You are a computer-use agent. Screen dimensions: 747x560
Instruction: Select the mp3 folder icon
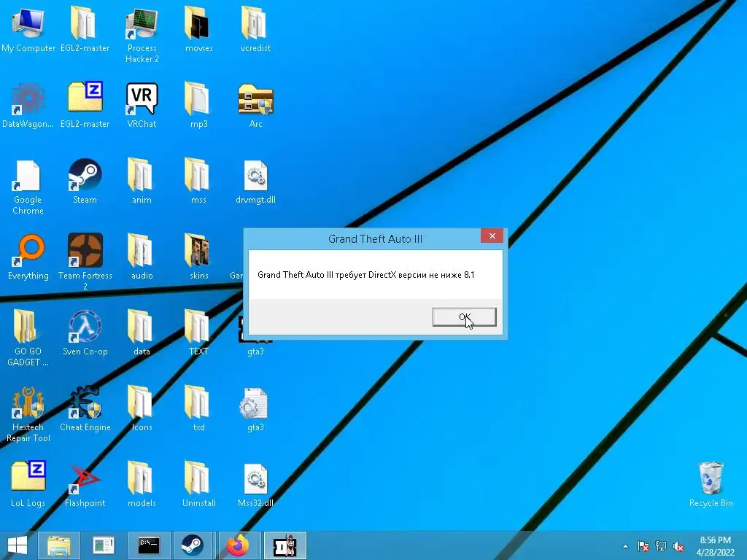[198, 105]
